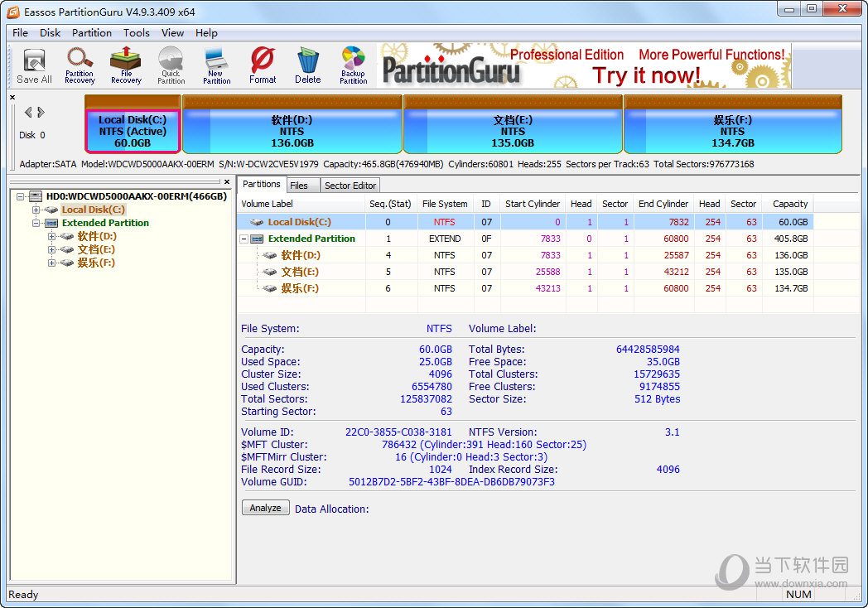Click the Start Cylinder column header
Screen dimensions: 868x608
click(x=533, y=204)
